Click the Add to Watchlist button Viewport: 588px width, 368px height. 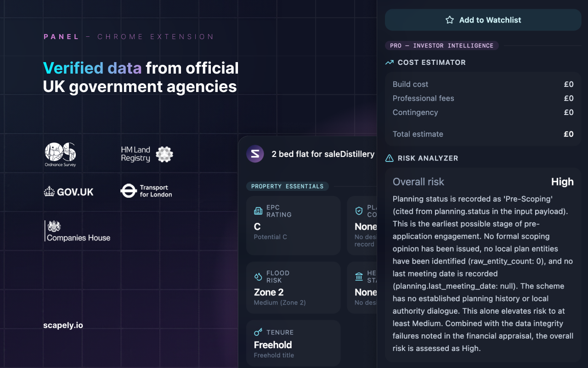(483, 20)
